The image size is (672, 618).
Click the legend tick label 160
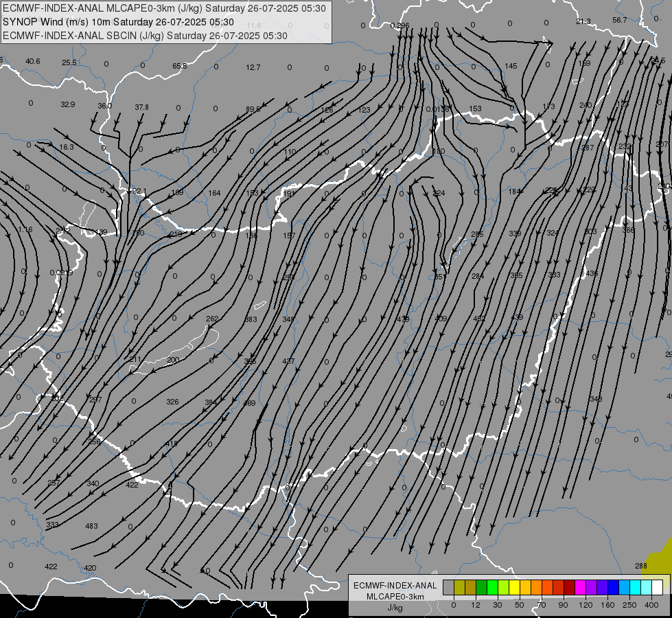tap(607, 605)
